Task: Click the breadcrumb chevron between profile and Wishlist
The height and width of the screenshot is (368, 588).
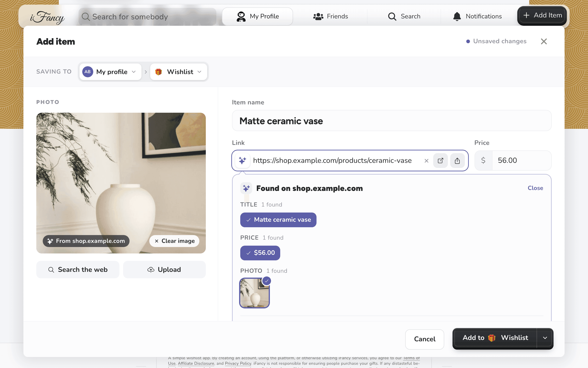Action: (146, 72)
